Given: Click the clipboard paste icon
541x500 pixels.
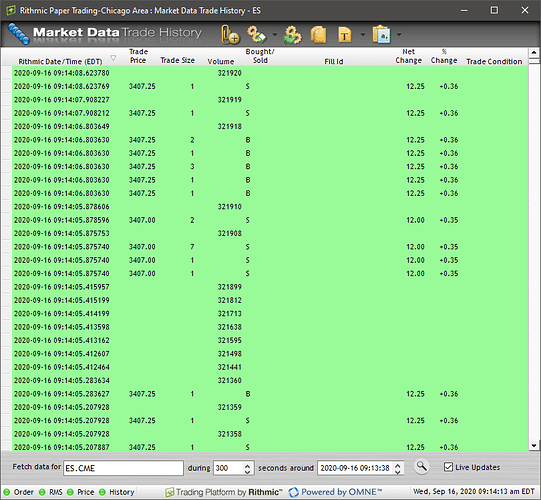Looking at the screenshot, I should click(x=381, y=35).
